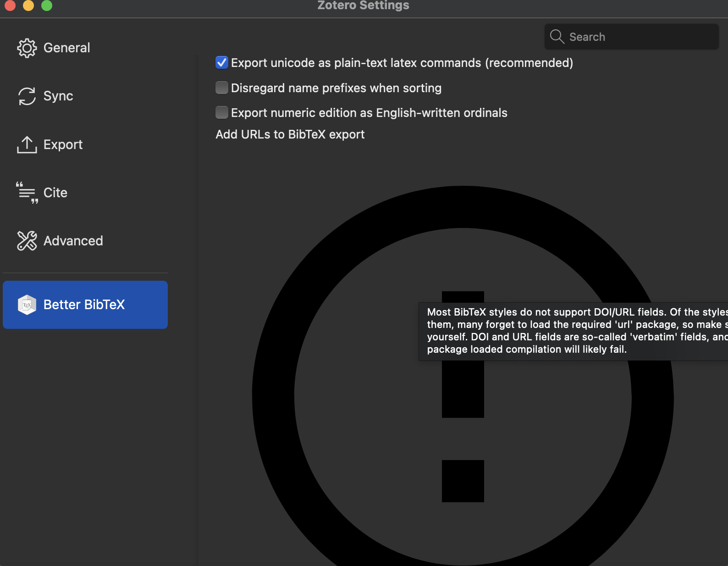This screenshot has height=566, width=728.
Task: Click the General gear icon
Action: click(27, 48)
